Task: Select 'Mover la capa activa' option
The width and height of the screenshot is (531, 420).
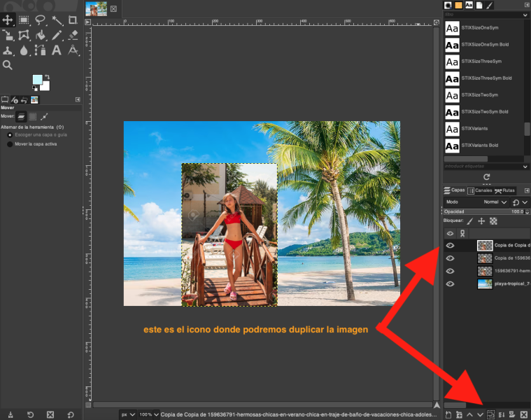Action: [x=10, y=144]
